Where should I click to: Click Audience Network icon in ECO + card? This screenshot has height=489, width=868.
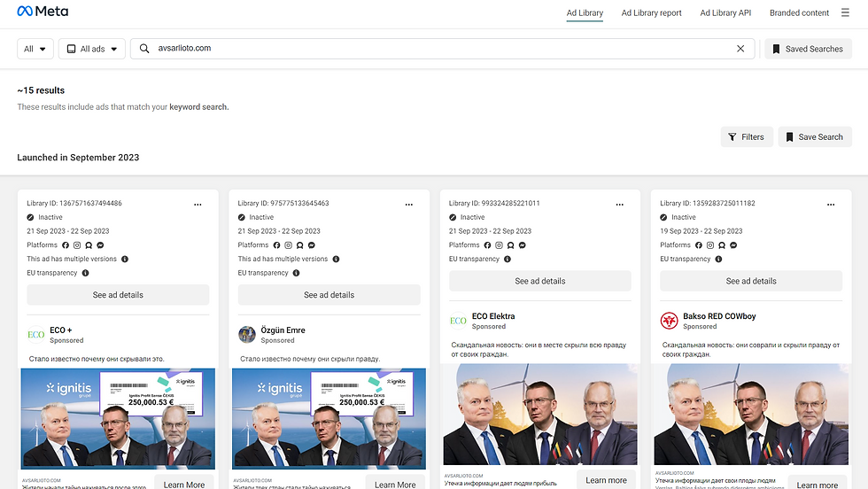click(89, 245)
